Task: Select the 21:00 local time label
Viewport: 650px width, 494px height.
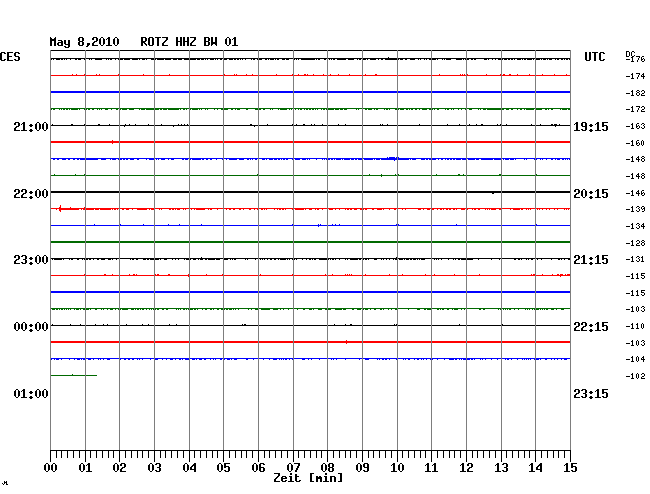Action: tap(31, 126)
